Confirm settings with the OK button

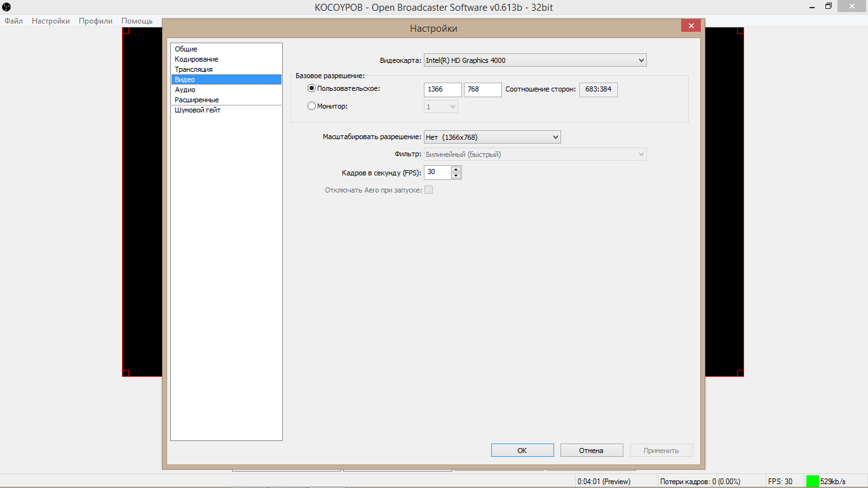tap(522, 451)
